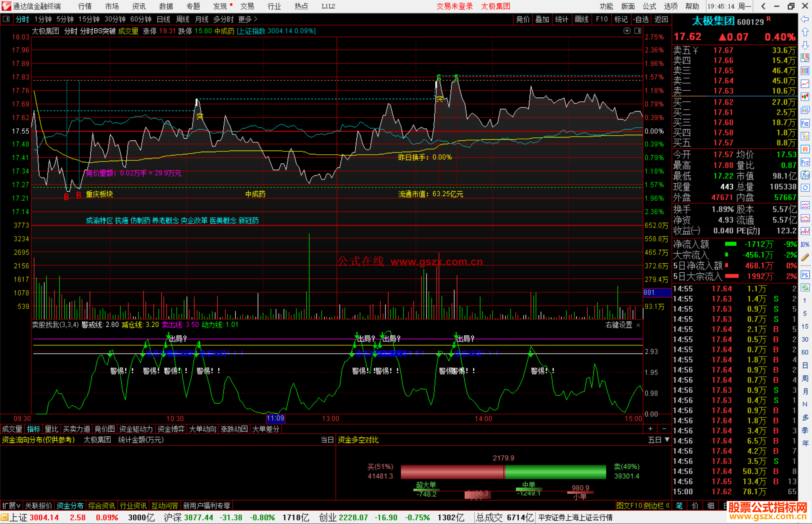
Task: Click the red area chart sidebar icon
Action: click(x=805, y=218)
